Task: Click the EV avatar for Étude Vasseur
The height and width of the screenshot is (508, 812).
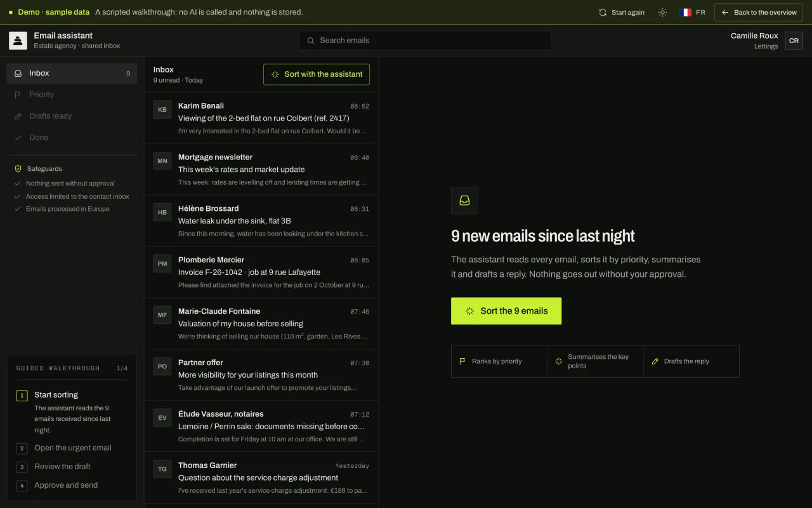Action: 162,418
